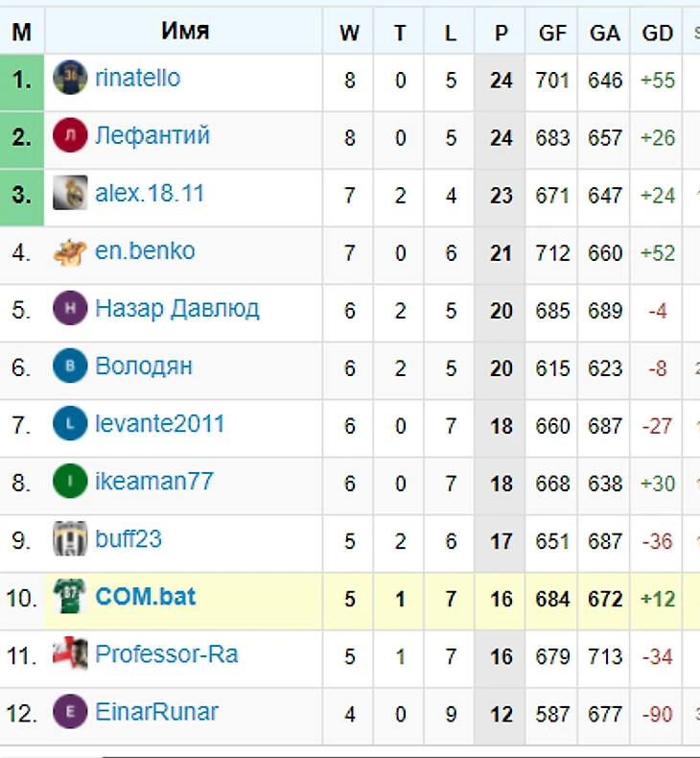Viewport: 700px width, 758px height.
Task: Sort by the GF column header
Action: (552, 34)
